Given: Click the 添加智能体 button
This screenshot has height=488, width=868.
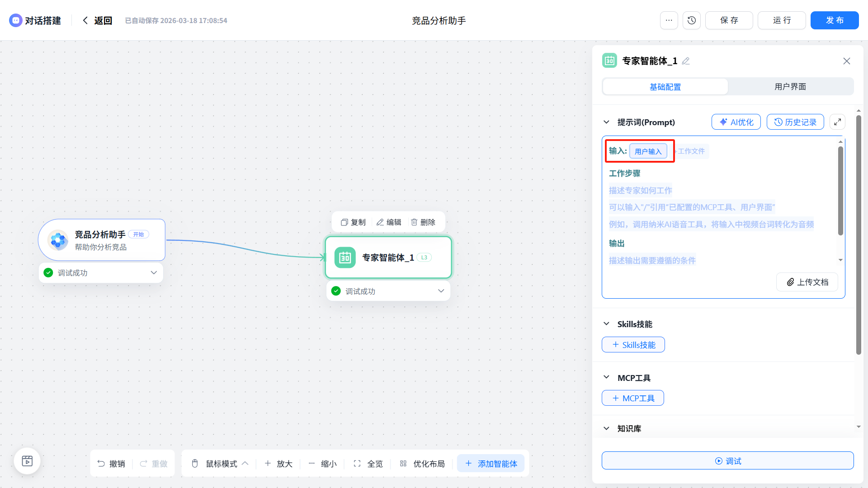Looking at the screenshot, I should [x=491, y=464].
